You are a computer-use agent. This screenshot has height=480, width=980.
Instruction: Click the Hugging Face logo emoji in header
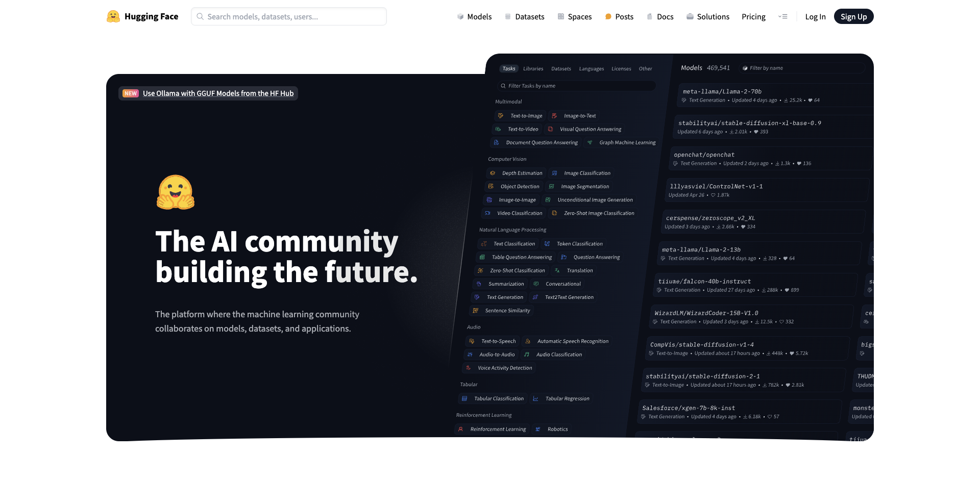click(113, 16)
